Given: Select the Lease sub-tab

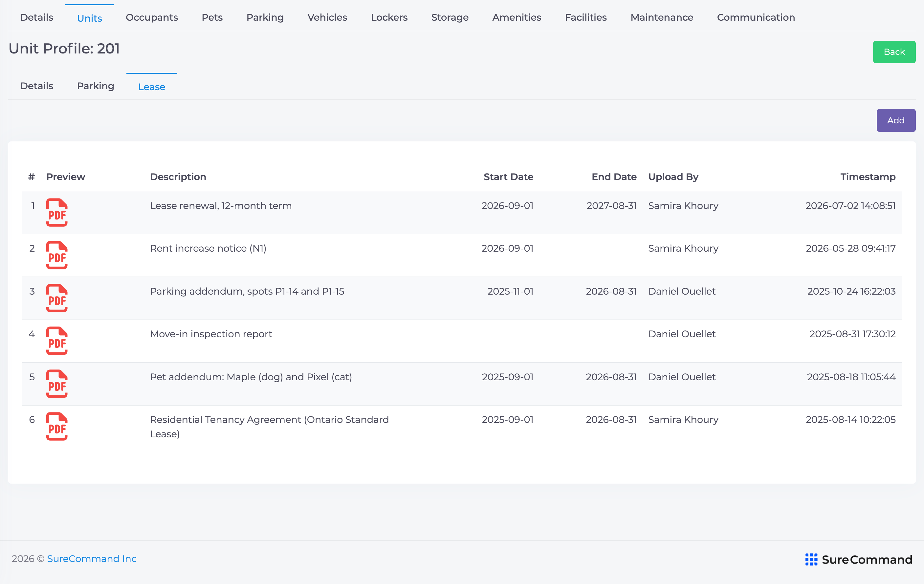Looking at the screenshot, I should (x=152, y=87).
